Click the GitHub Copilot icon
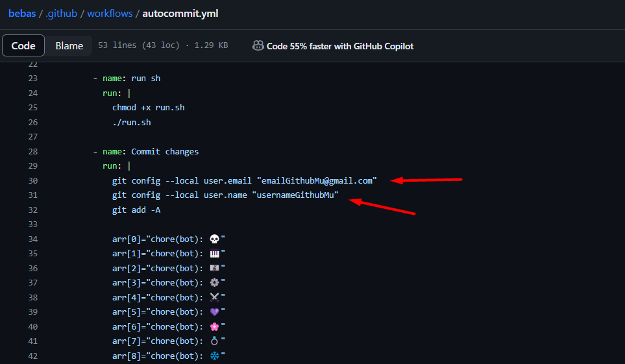 point(258,46)
